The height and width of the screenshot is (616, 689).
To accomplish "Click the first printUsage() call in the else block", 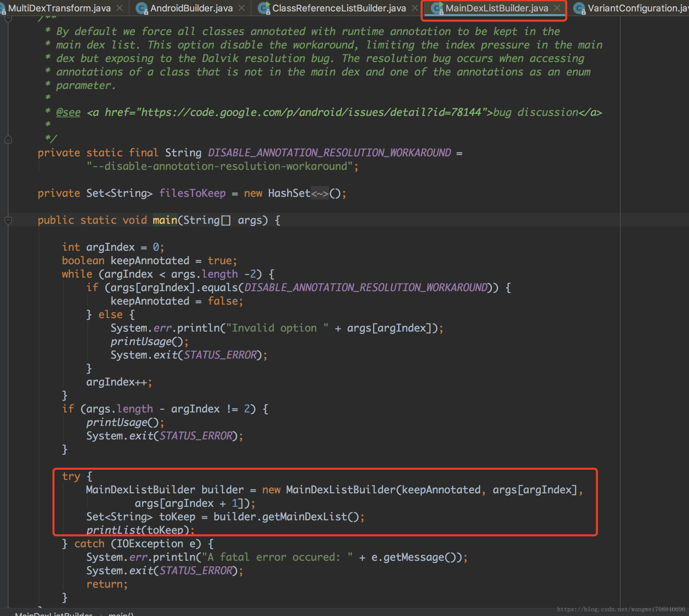I will click(x=149, y=342).
